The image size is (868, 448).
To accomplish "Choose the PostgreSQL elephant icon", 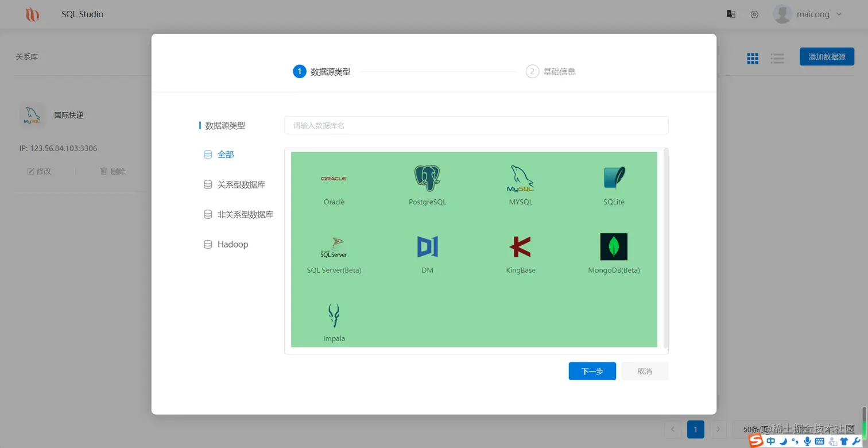I will click(x=427, y=179).
